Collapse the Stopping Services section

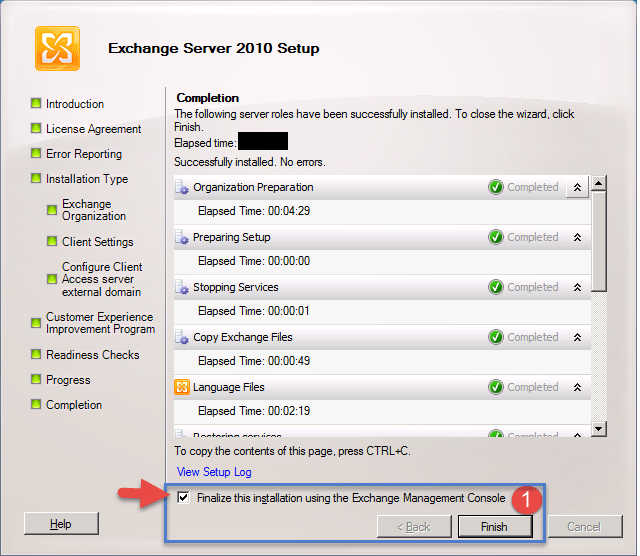[577, 287]
